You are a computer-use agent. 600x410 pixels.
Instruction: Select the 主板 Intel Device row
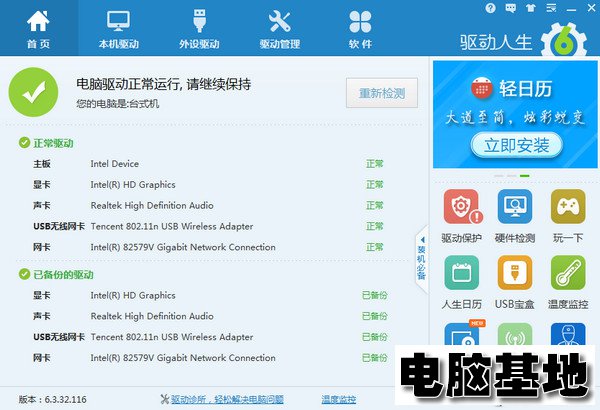209,164
